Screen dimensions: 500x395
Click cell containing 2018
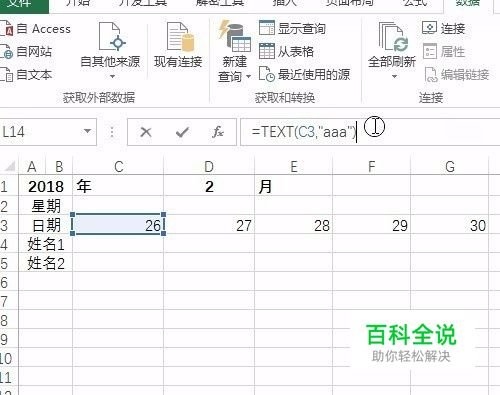[46, 186]
